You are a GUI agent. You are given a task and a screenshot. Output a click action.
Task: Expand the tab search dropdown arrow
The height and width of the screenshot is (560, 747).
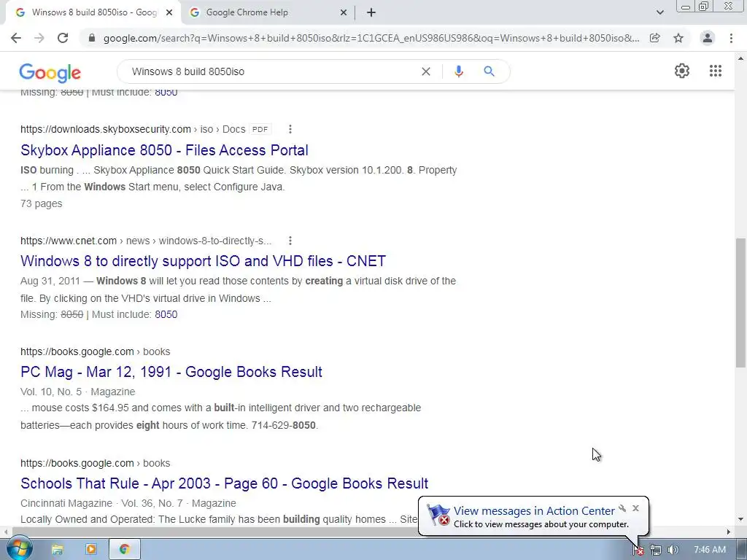659,12
